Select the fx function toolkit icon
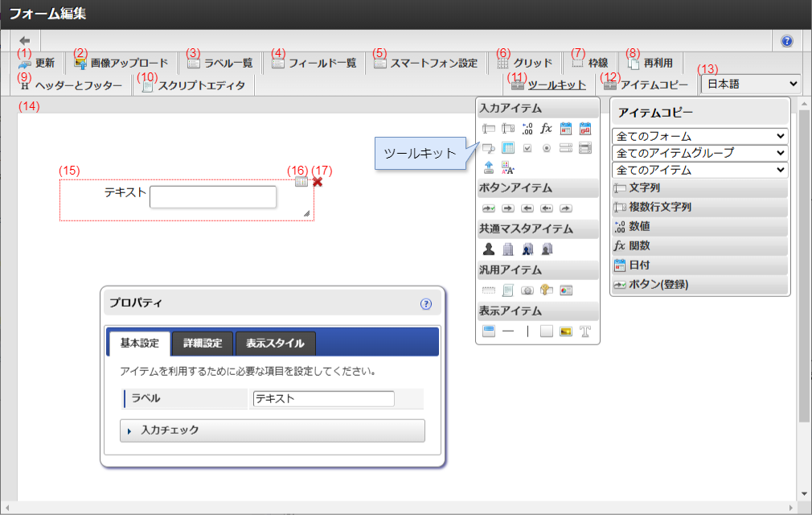This screenshot has width=812, height=515. tap(547, 129)
